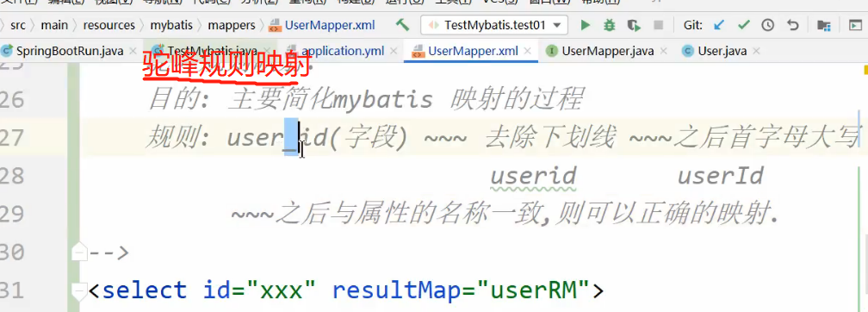
Task: Click the resources breadcrumb
Action: (x=109, y=26)
